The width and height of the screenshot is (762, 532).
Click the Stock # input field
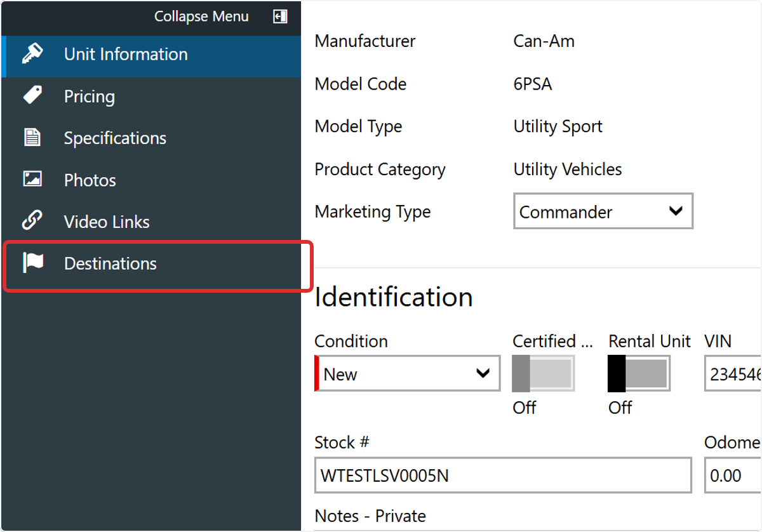(503, 475)
